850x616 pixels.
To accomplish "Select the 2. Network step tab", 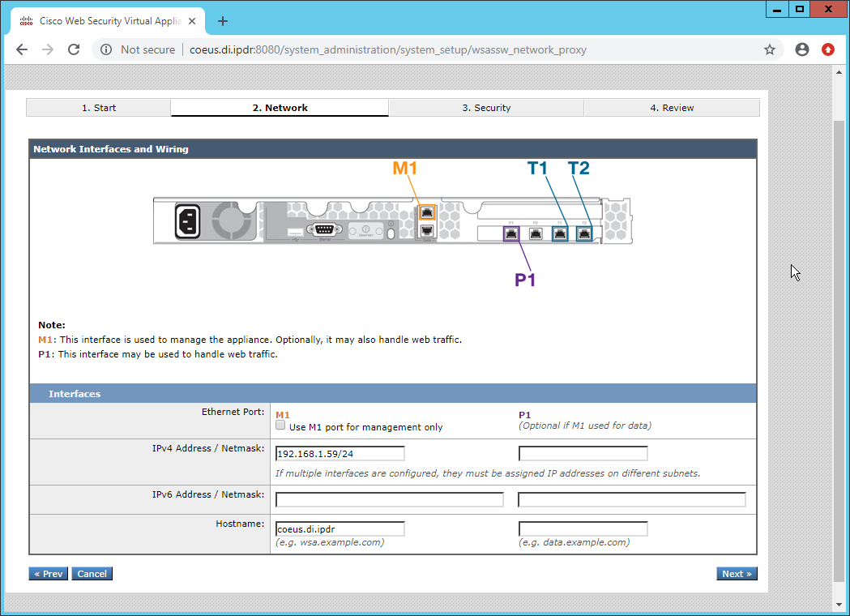I will tap(280, 107).
